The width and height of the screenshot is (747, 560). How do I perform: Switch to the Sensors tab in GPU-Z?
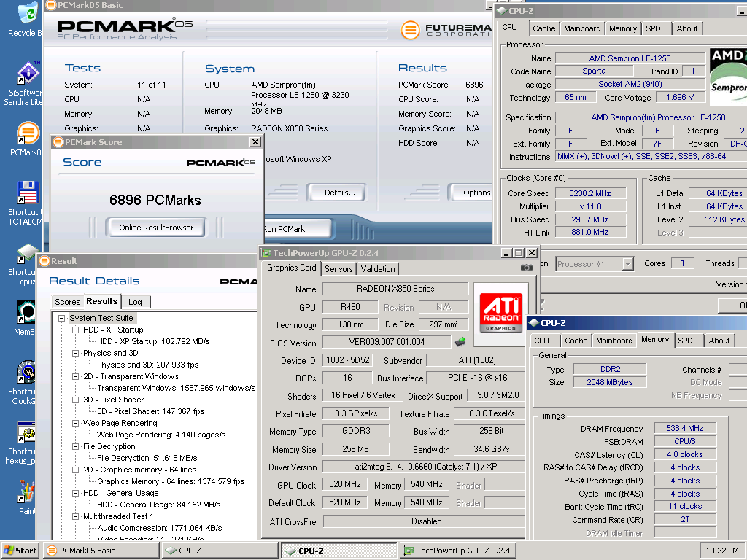338,269
